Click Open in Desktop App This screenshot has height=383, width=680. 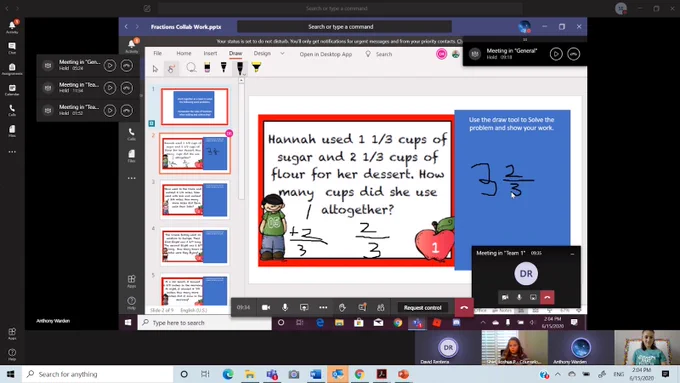pyautogui.click(x=326, y=54)
